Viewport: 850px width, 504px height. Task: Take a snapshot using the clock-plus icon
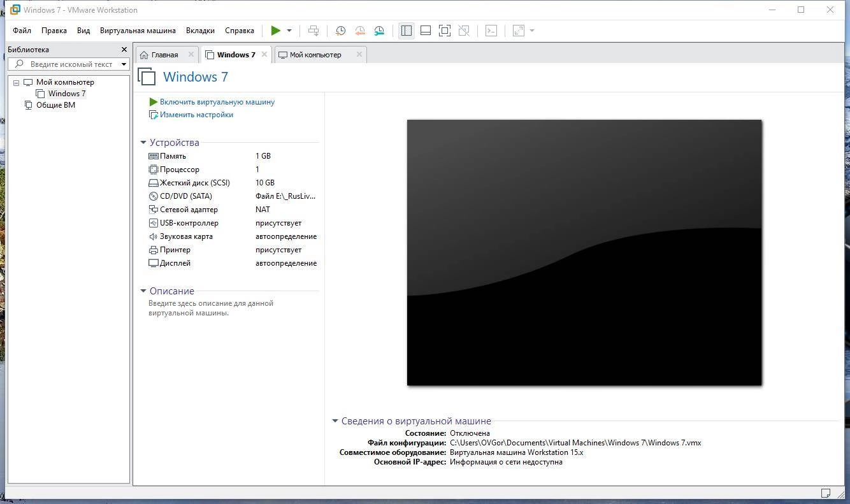[340, 31]
